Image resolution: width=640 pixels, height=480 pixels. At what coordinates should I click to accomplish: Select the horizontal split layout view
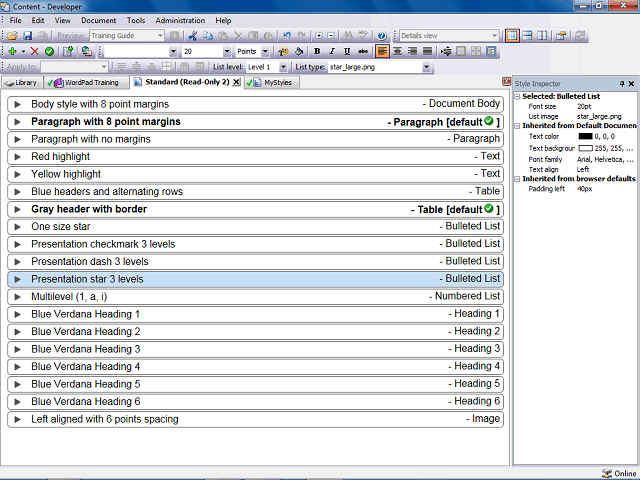pyautogui.click(x=527, y=36)
